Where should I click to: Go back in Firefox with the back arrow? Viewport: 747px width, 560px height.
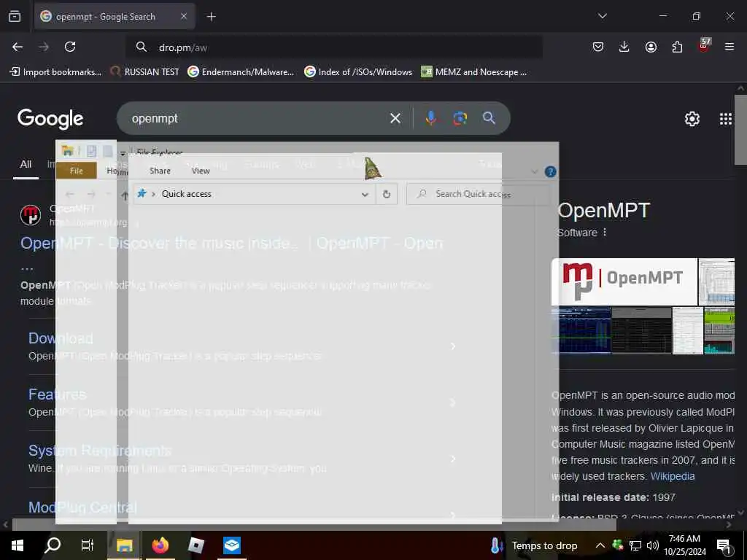pos(18,47)
